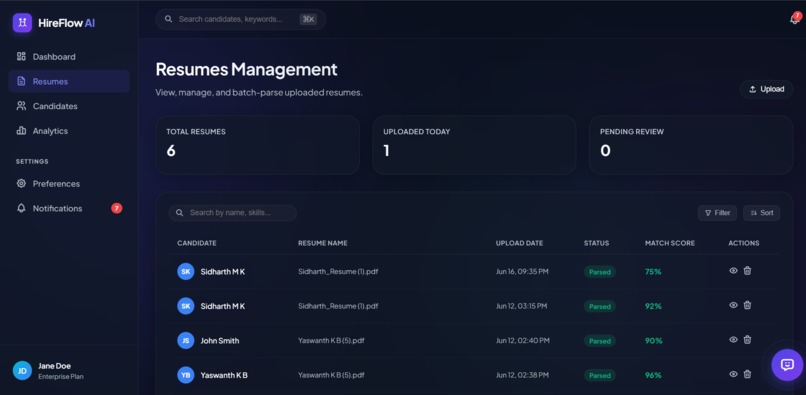The height and width of the screenshot is (395, 806).
Task: Click the SK avatar in the 75% row
Action: point(186,272)
